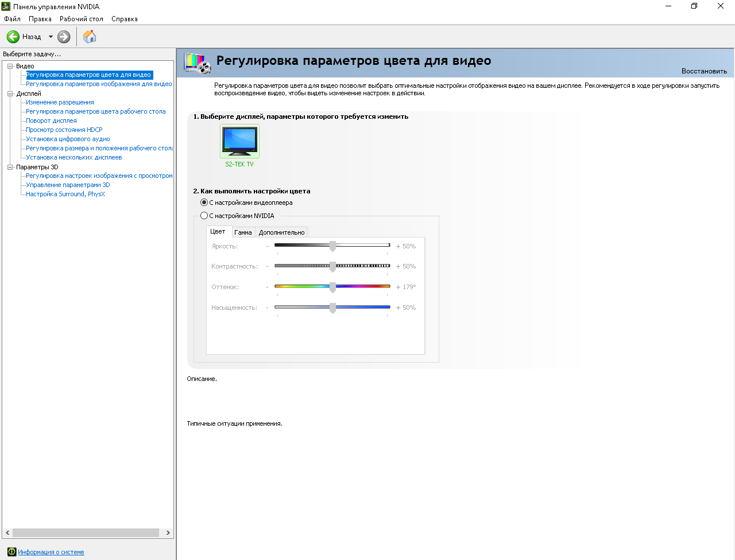This screenshot has height=560, width=735.
Task: Open the 'Правка' menu
Action: tap(40, 19)
